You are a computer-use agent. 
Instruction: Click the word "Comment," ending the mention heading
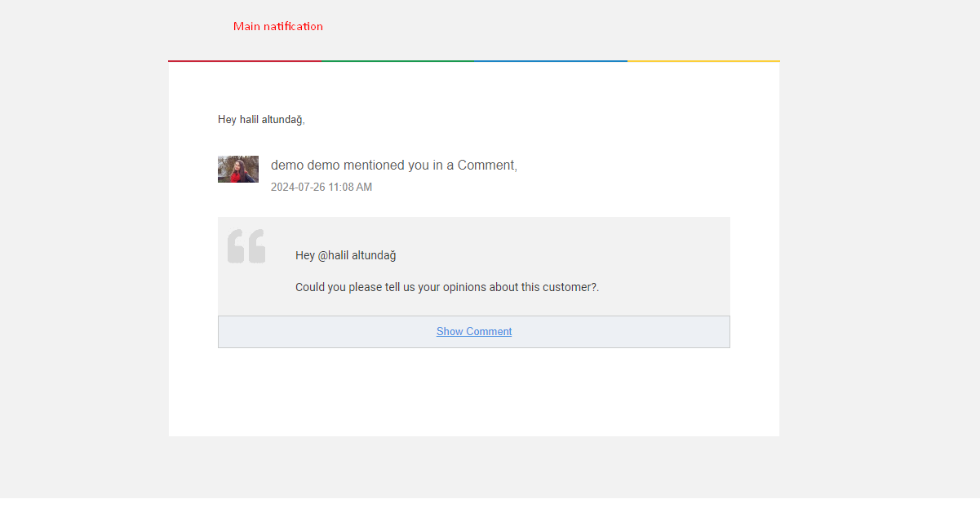tap(487, 166)
